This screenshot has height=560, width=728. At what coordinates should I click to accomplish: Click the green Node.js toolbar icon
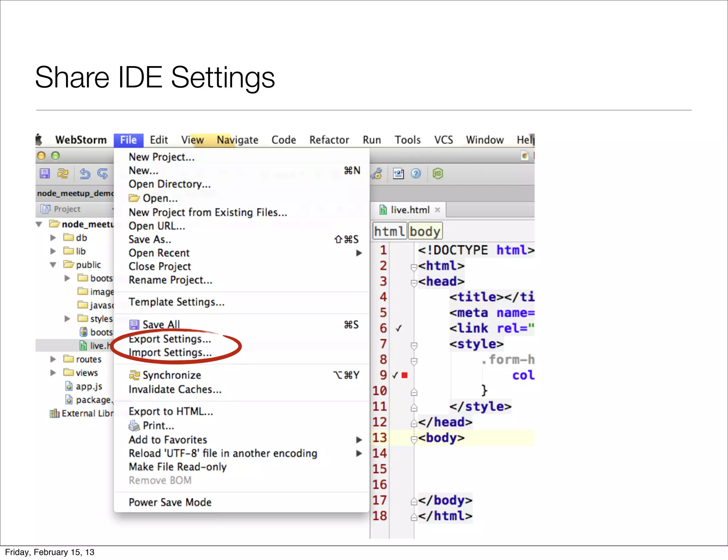(438, 173)
